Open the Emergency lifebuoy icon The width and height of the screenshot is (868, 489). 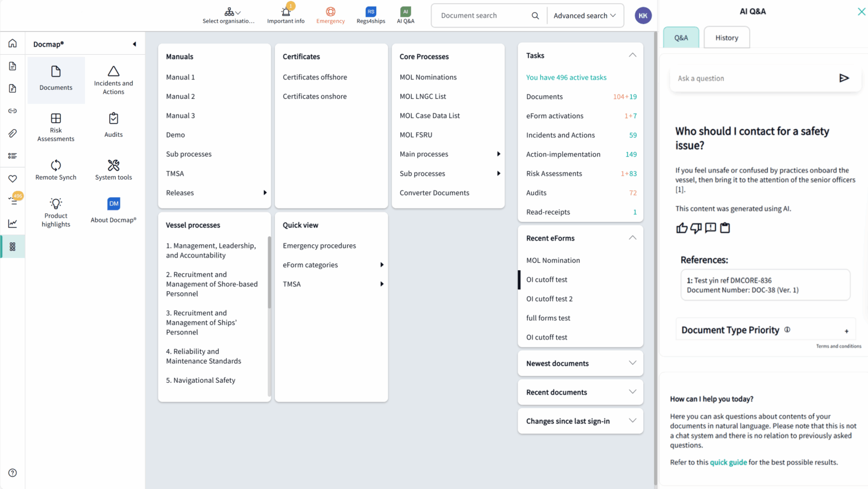(x=330, y=12)
